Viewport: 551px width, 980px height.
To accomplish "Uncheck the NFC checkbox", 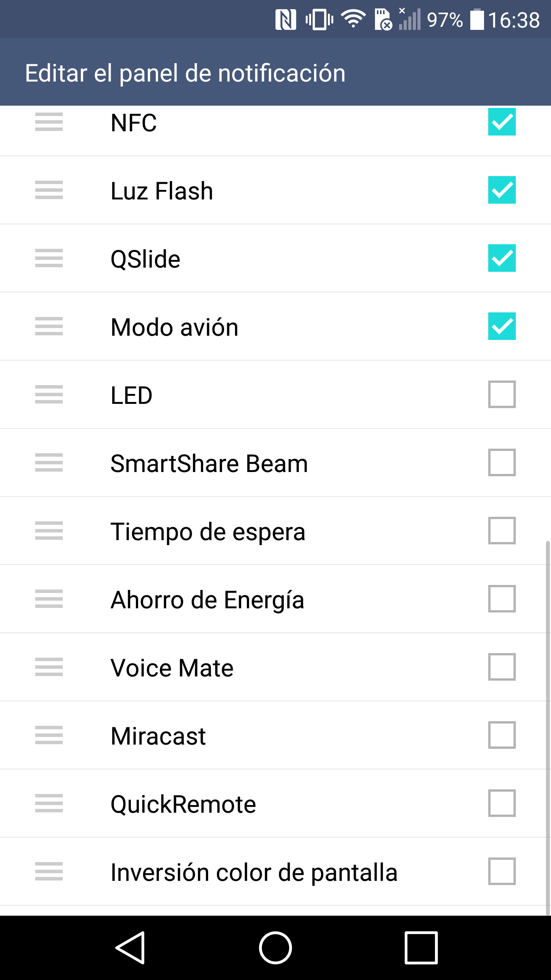I will point(502,122).
